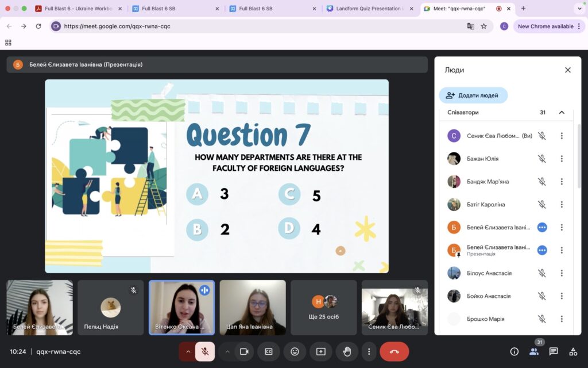588x368 pixels.
Task: Click the present screen icon
Action: [x=320, y=351]
